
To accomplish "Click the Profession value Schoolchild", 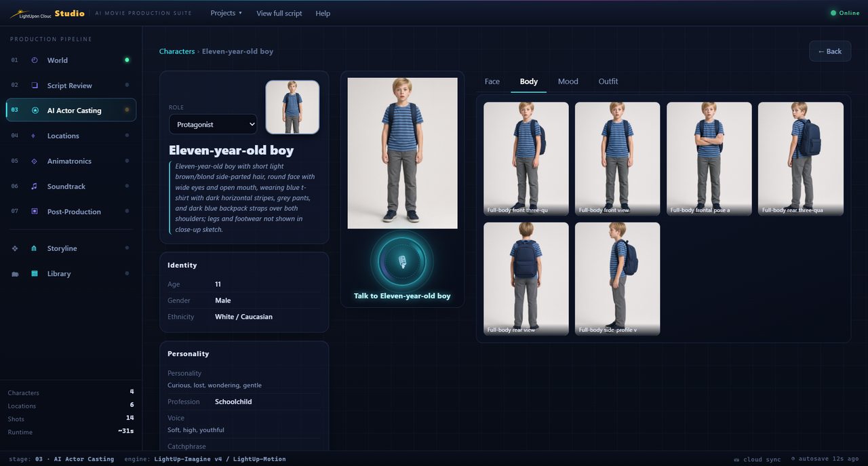I will tap(233, 402).
